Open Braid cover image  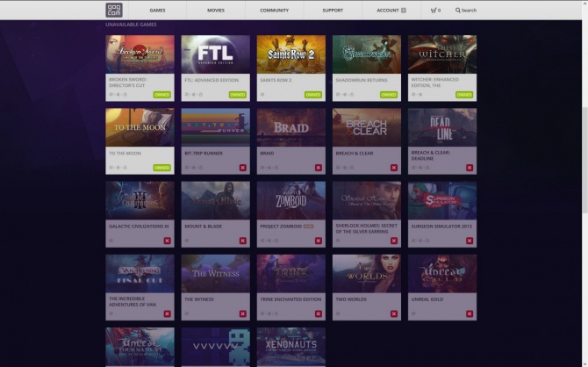click(291, 127)
